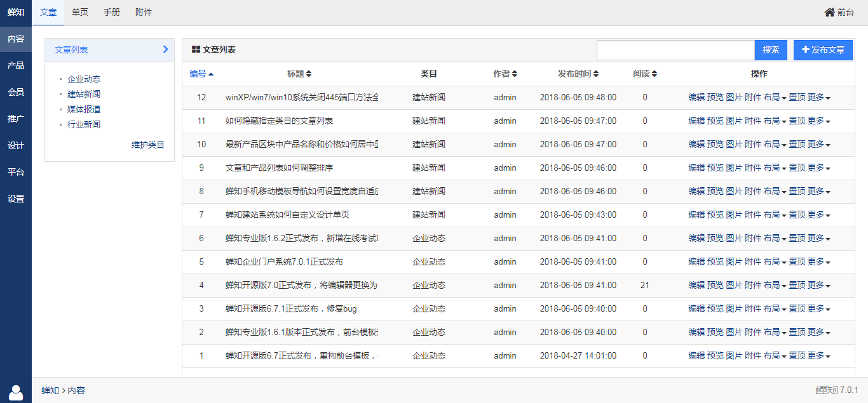Open article 蝉知建站系统如何自定义设计单页

(x=287, y=215)
